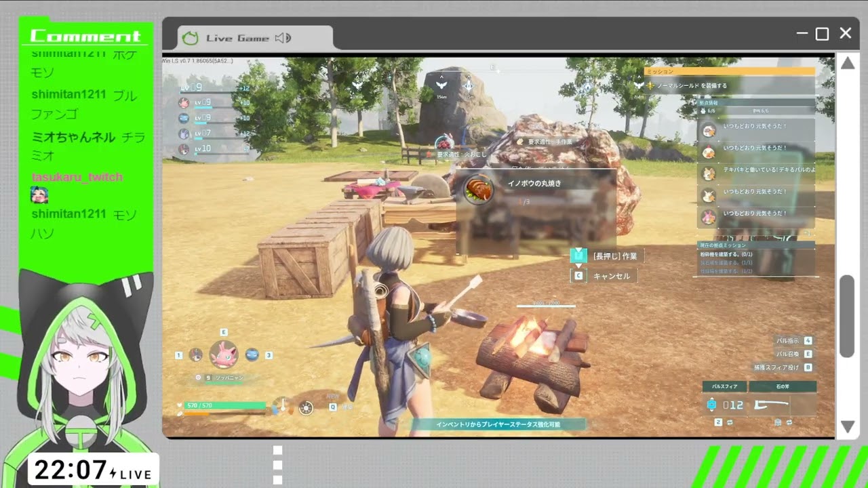The height and width of the screenshot is (488, 868).
Task: Click the ミオちゃんネル username
Action: [73, 137]
